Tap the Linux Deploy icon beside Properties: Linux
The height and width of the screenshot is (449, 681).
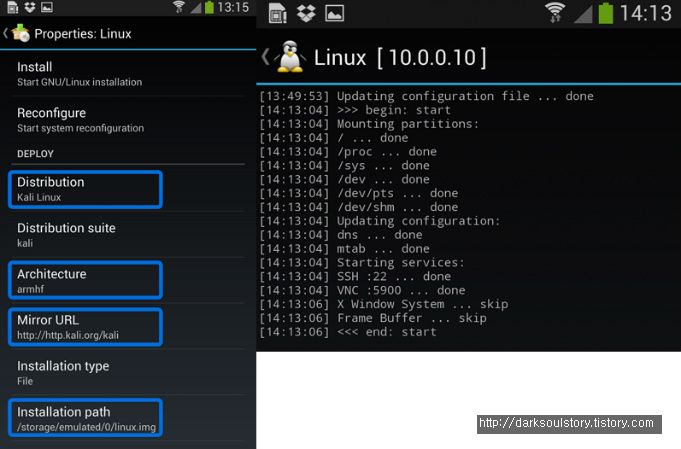(20, 33)
